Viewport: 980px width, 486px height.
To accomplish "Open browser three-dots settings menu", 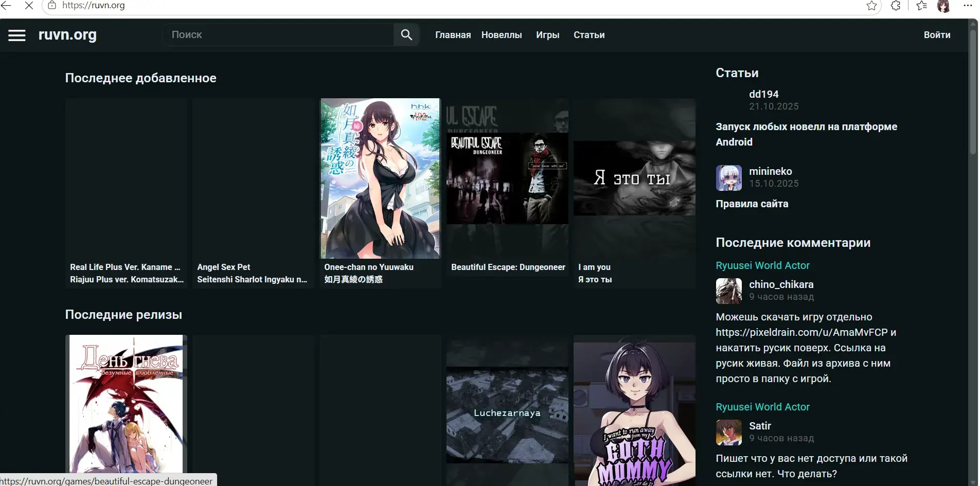I will [968, 6].
